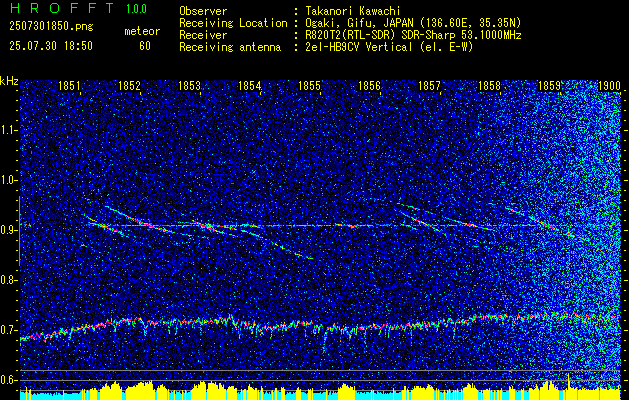629x400 pixels.
Task: Click the meteor label
Action: coord(142,31)
